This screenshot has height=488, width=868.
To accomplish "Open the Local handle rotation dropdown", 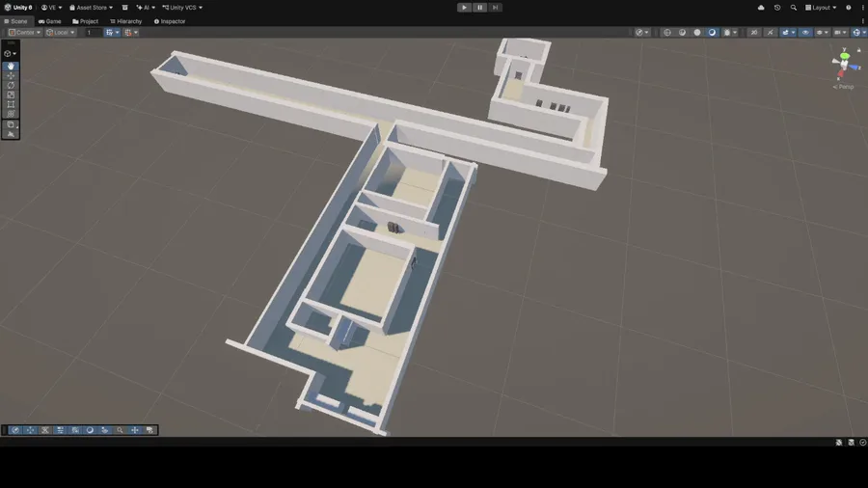I will click(61, 32).
